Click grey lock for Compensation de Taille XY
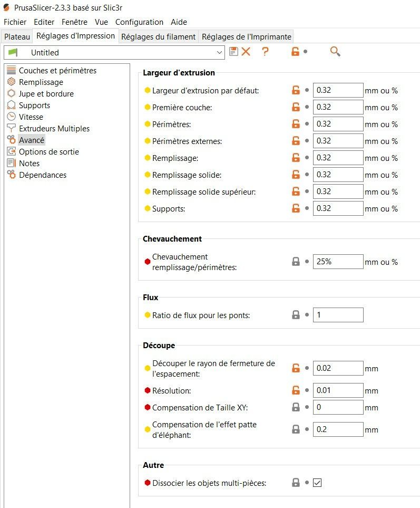The height and width of the screenshot is (508, 420). pyautogui.click(x=296, y=407)
